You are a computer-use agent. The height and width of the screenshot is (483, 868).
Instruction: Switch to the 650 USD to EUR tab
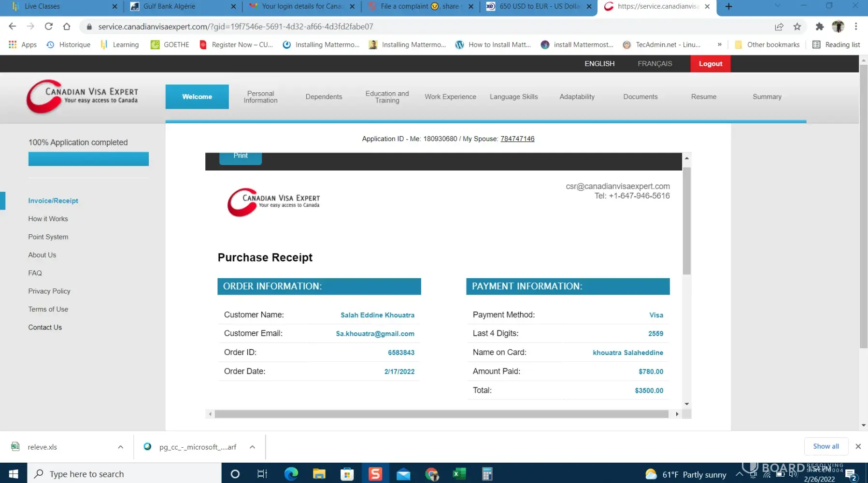click(539, 6)
